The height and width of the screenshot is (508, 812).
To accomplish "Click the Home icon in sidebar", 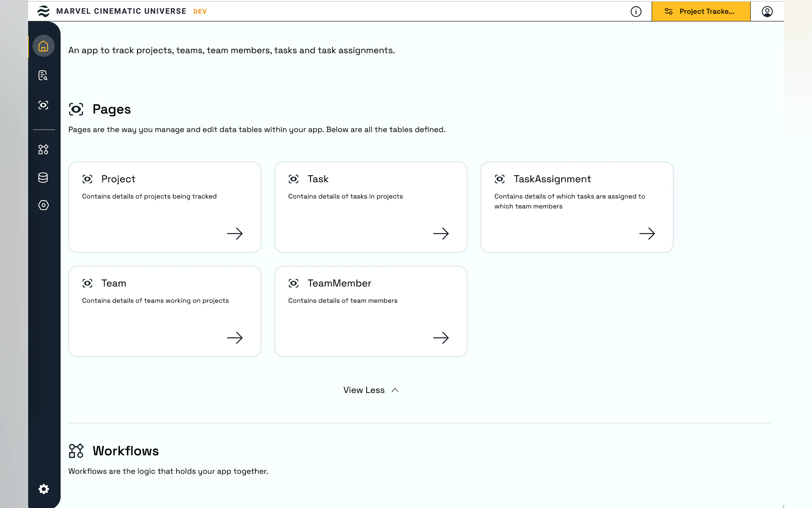I will coord(43,46).
